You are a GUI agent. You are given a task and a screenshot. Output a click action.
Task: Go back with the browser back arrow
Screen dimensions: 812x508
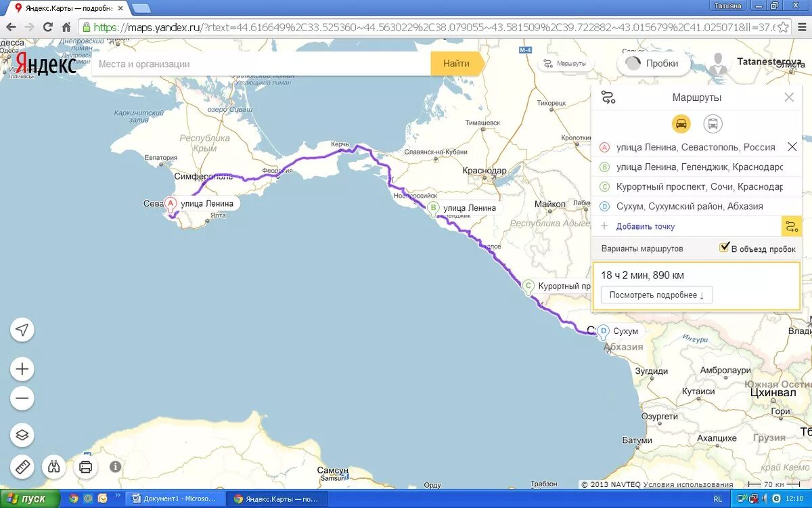[x=11, y=27]
